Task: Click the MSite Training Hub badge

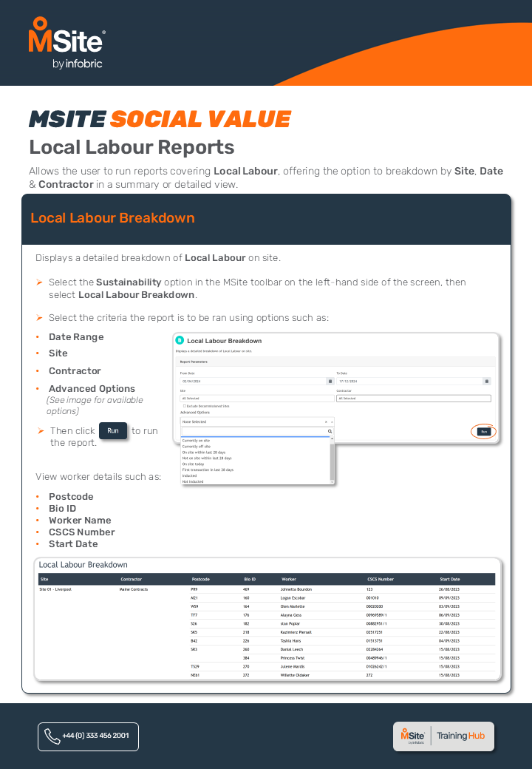Action: point(443,736)
